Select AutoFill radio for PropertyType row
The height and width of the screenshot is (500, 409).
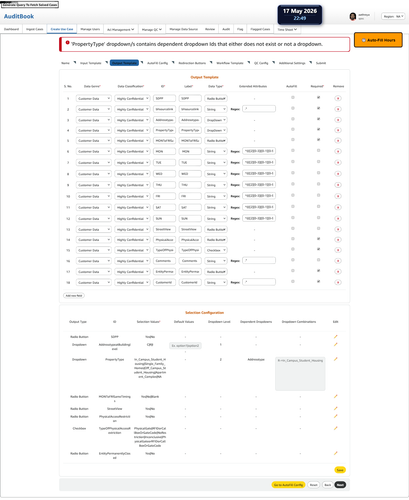pos(293,129)
